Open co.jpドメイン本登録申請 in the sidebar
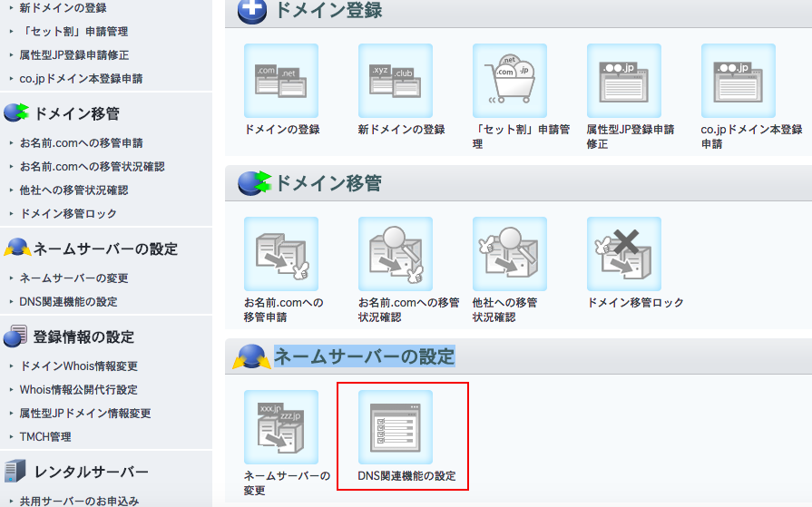 click(81, 79)
